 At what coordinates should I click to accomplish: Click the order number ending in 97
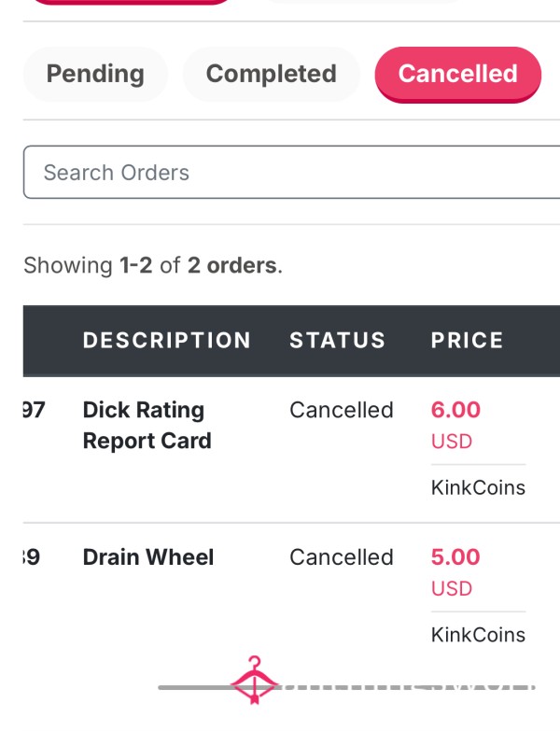(x=34, y=410)
